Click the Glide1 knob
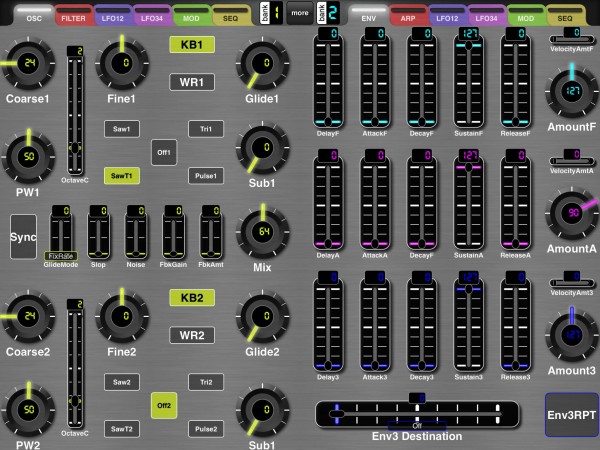The image size is (600, 450). (263, 63)
